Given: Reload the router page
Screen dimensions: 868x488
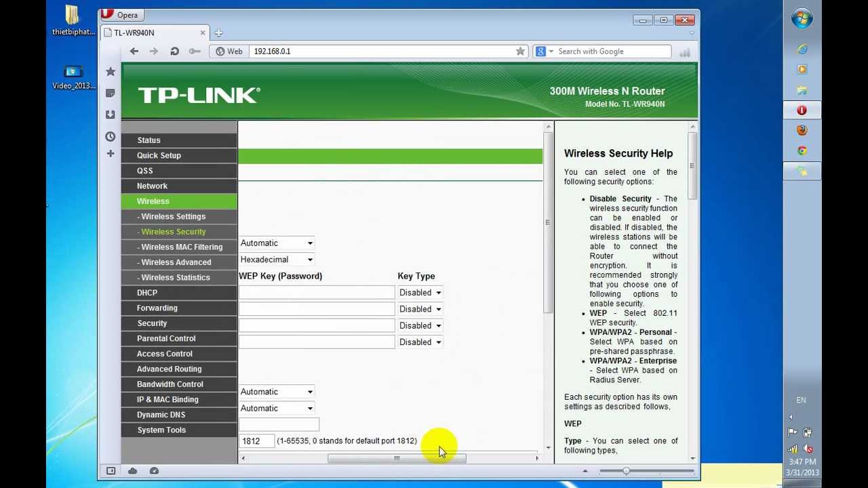Looking at the screenshot, I should (x=174, y=52).
